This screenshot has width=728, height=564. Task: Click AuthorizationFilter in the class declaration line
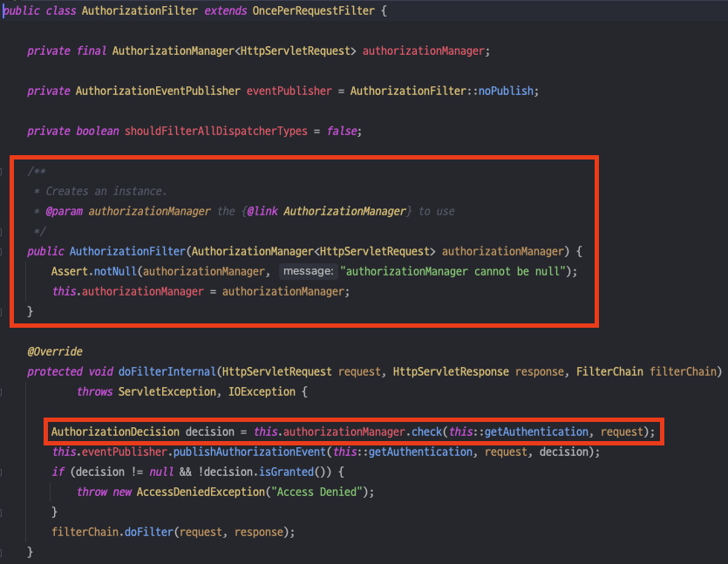click(139, 10)
